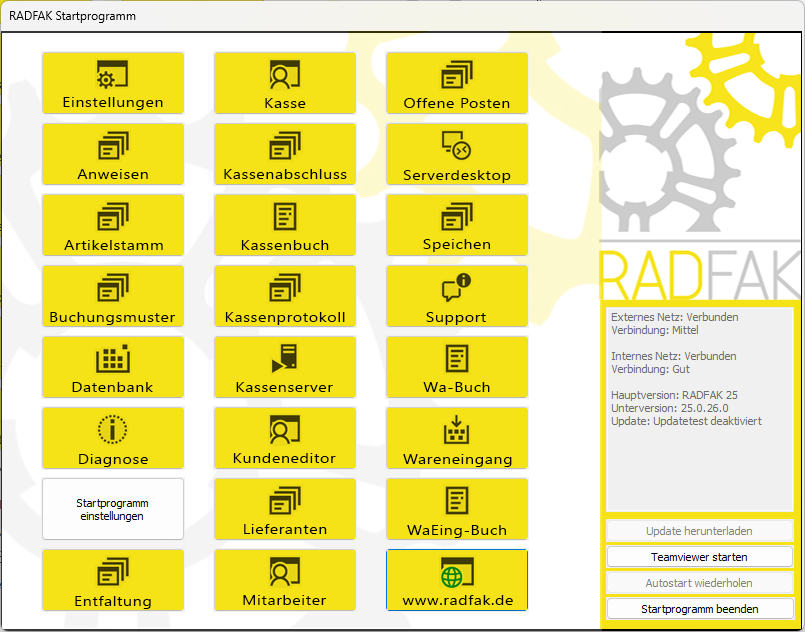Viewport: 805px width, 632px height.
Task: Click the Autostart wiederholen button
Action: coord(699,582)
